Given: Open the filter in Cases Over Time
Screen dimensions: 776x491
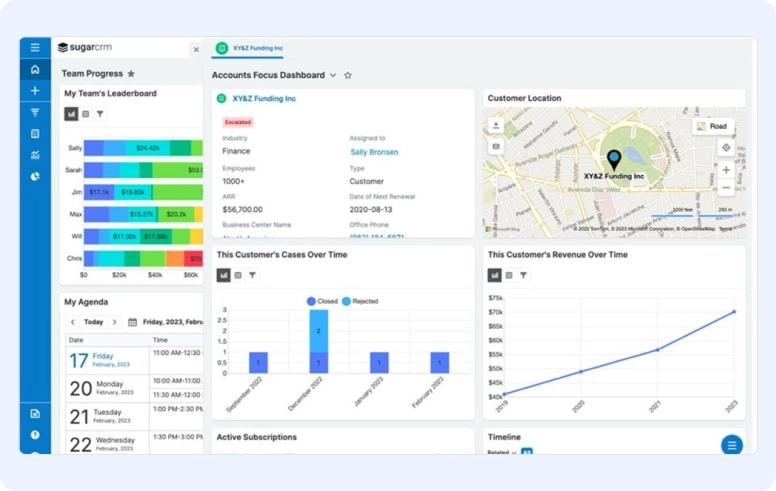Looking at the screenshot, I should pos(252,275).
